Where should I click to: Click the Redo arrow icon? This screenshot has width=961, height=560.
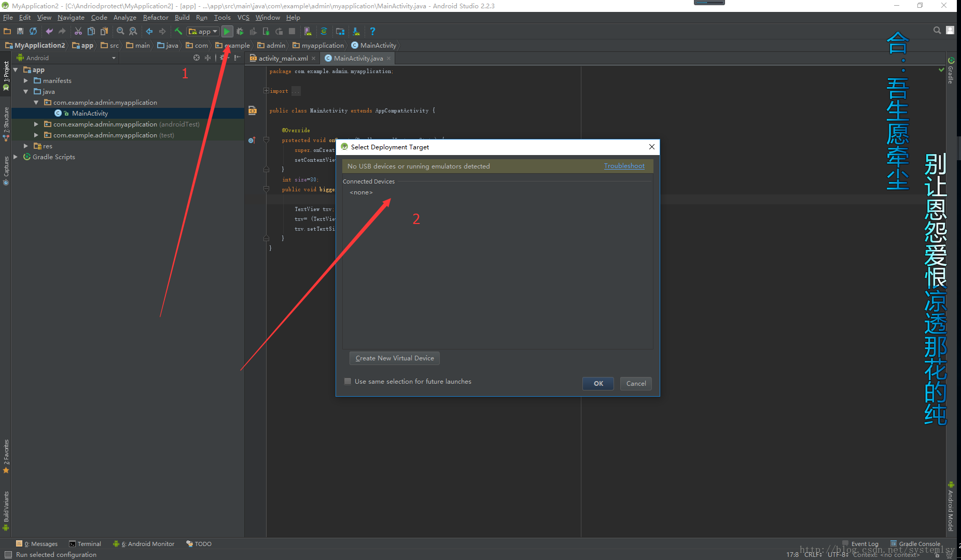[62, 31]
